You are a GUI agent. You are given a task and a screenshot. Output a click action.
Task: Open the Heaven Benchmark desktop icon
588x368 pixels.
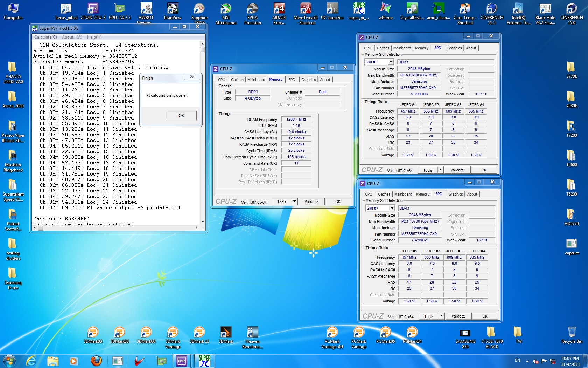pyautogui.click(x=252, y=338)
